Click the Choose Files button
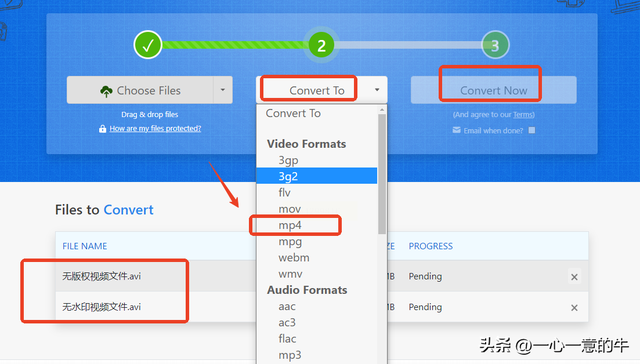Image resolution: width=640 pixels, height=364 pixels. [x=140, y=90]
